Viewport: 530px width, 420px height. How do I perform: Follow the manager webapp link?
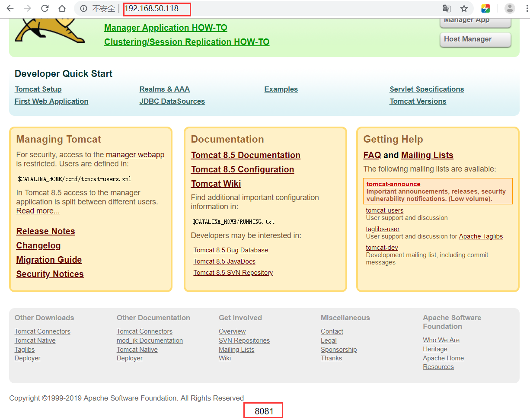[x=135, y=155]
